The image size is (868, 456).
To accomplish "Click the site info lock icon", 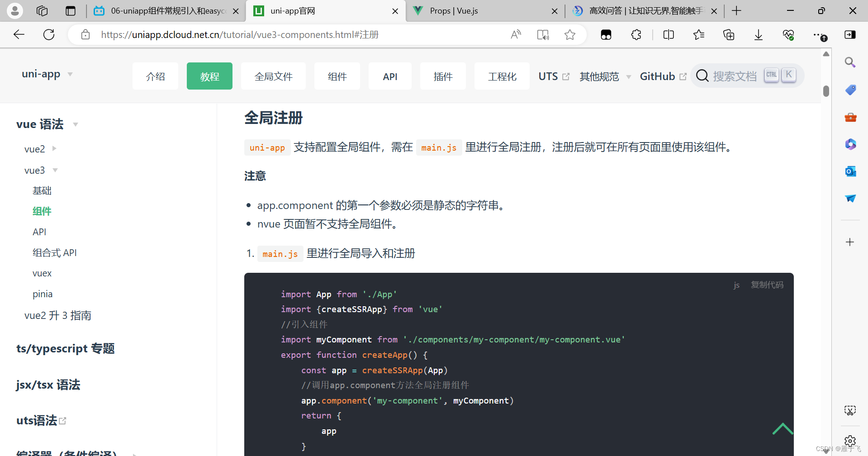I will pos(85,34).
